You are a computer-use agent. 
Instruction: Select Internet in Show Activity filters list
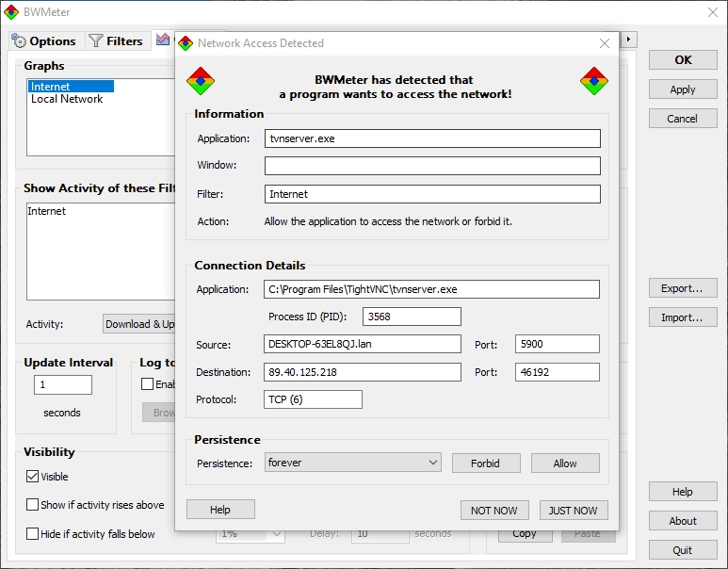pyautogui.click(x=47, y=211)
